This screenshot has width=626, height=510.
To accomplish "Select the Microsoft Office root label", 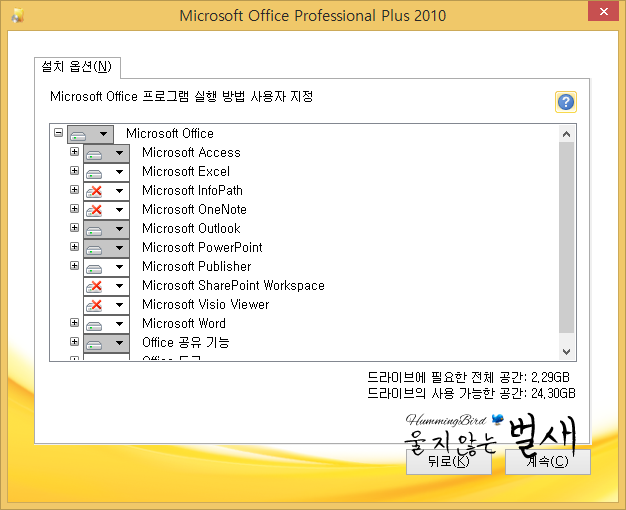I will tap(170, 133).
